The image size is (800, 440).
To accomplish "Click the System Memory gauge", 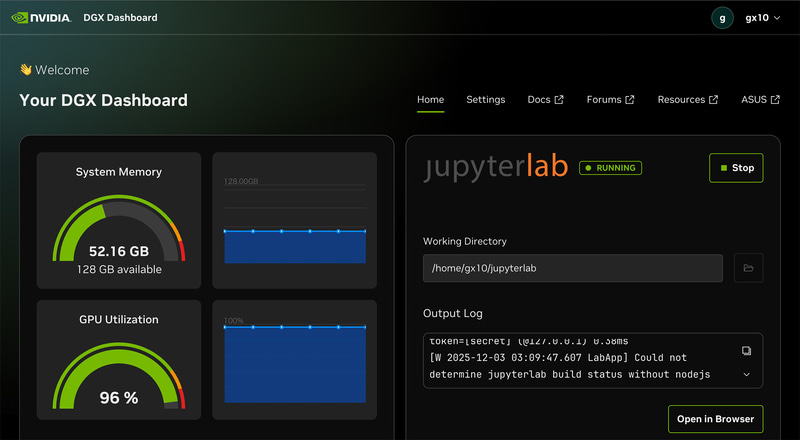I will click(x=119, y=227).
